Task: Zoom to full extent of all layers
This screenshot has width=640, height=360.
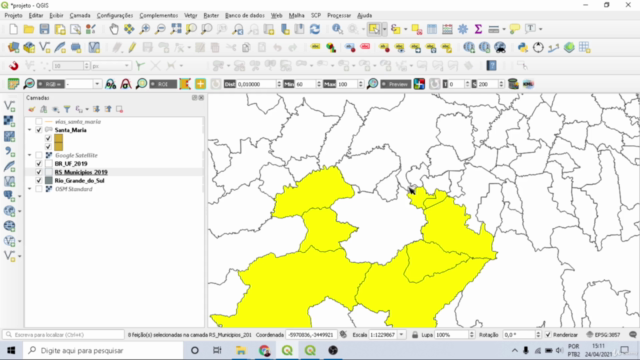Action: click(x=176, y=29)
